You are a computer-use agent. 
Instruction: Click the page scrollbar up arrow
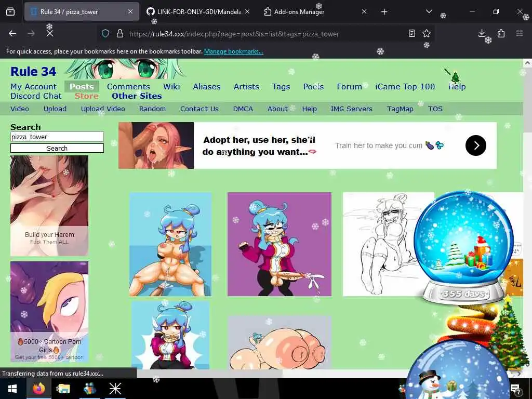(528, 63)
